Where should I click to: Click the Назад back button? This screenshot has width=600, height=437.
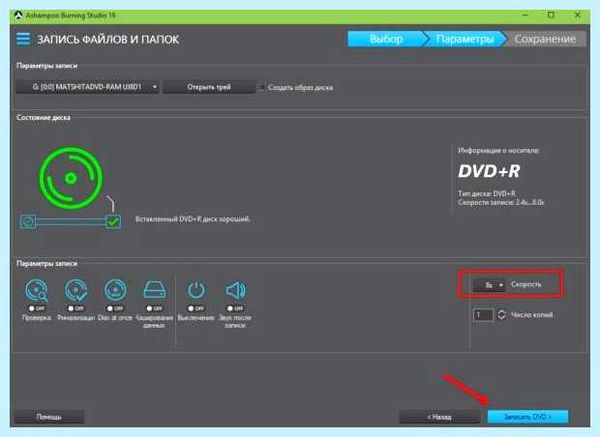pos(439,416)
